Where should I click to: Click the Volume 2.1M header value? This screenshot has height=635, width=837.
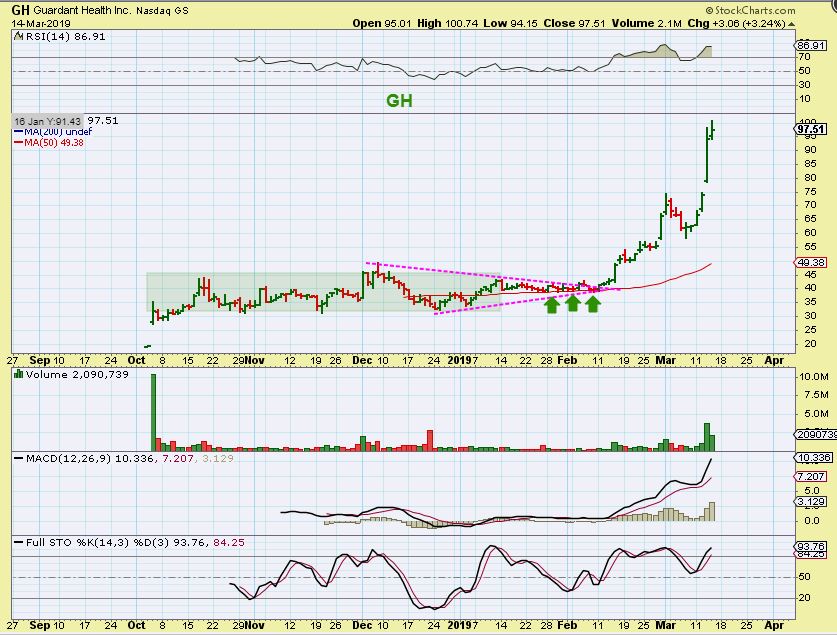click(646, 23)
